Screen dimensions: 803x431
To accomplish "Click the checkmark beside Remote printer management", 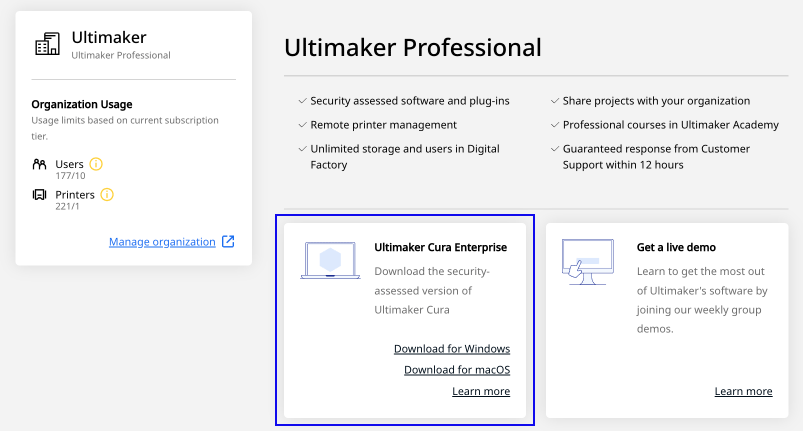I will tap(302, 125).
